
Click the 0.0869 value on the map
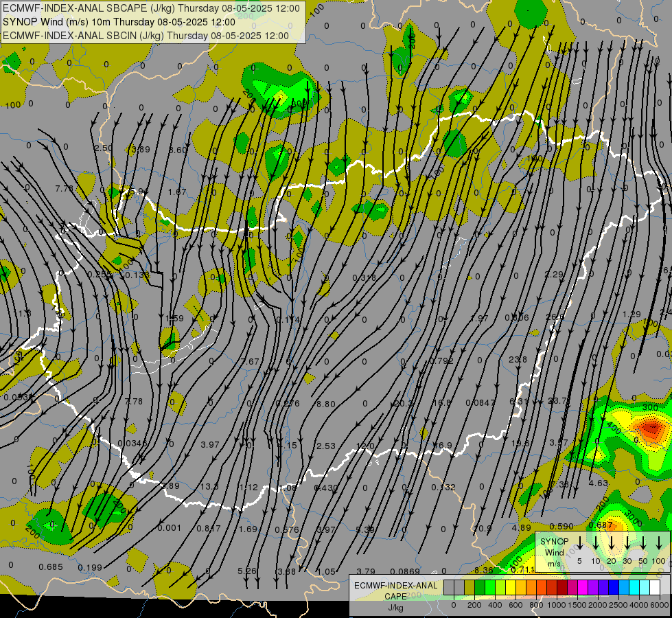[405, 571]
